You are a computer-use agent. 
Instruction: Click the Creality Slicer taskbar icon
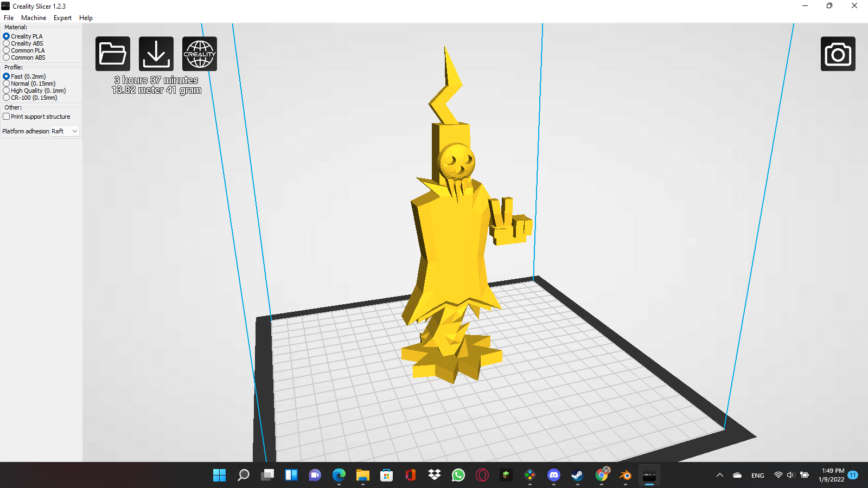(x=649, y=476)
